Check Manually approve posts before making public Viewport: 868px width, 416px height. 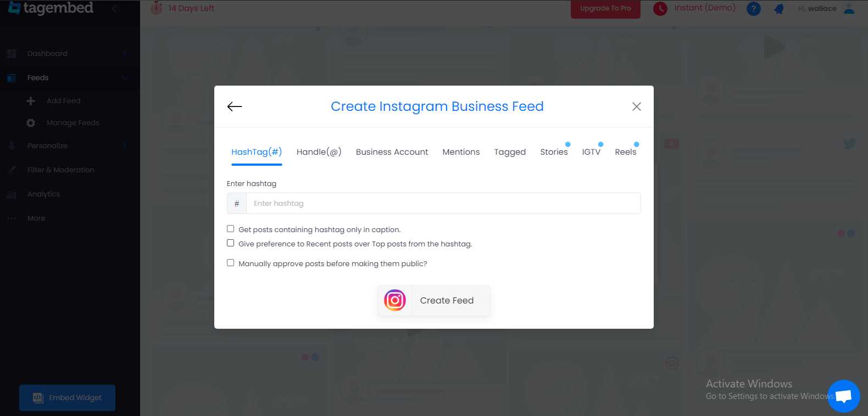click(231, 263)
